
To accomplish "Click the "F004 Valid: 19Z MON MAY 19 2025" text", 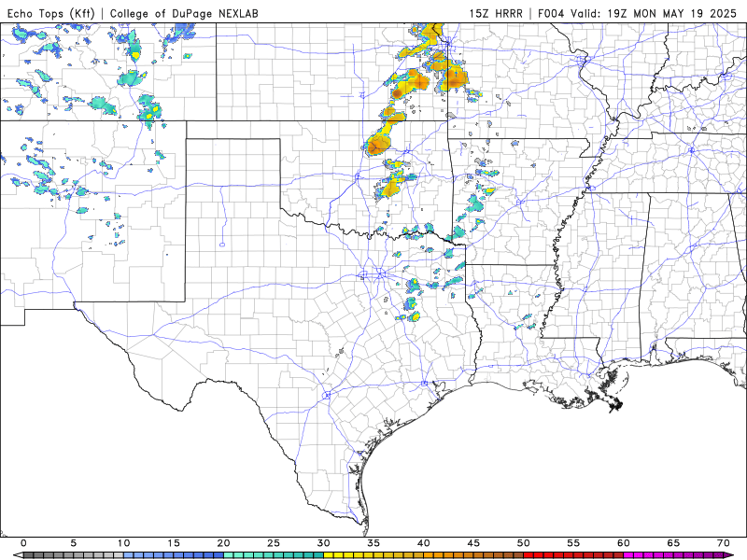I will tap(638, 13).
